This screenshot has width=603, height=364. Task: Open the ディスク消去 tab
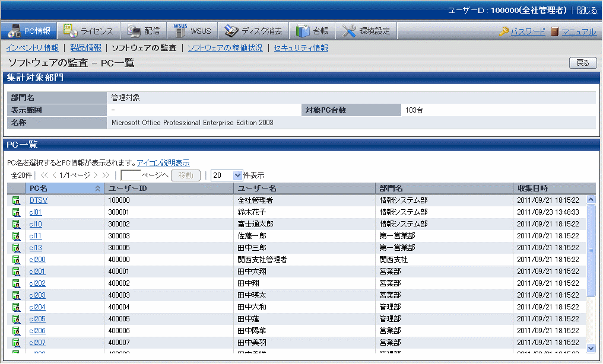254,31
